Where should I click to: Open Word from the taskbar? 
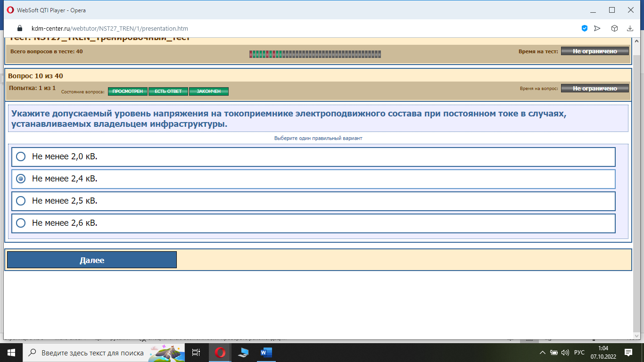(x=266, y=353)
